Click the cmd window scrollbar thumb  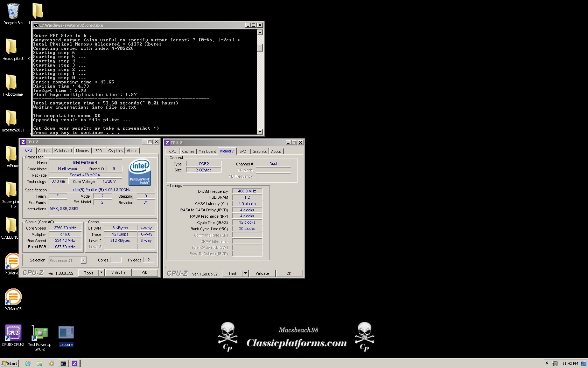[x=260, y=47]
